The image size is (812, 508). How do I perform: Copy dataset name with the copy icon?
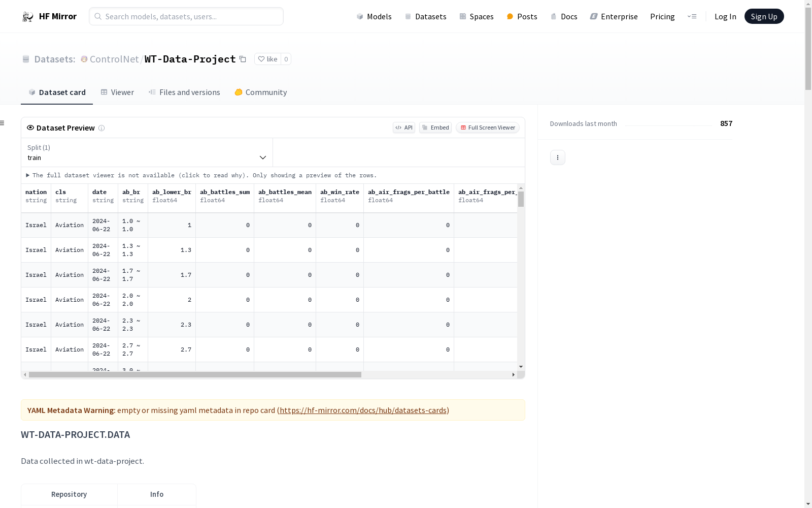coord(243,59)
